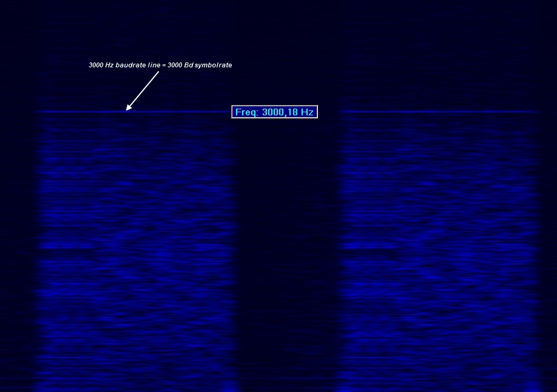
Task: Click the tail of the white annotation arrow
Action: click(x=158, y=73)
